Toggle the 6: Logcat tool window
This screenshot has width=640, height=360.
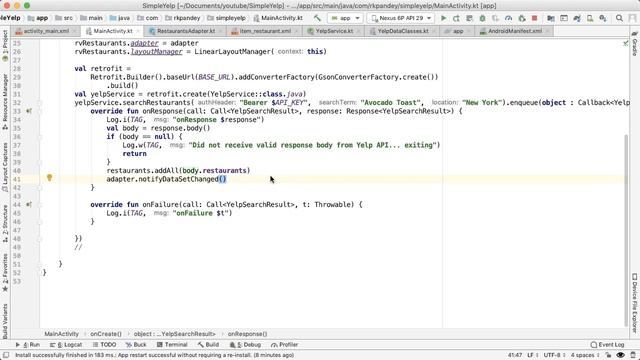66,344
